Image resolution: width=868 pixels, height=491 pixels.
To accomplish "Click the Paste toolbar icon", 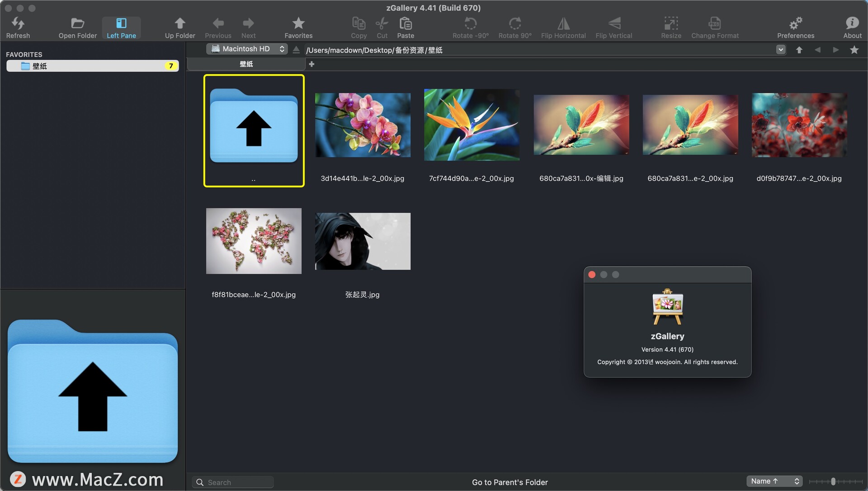I will (x=406, y=23).
